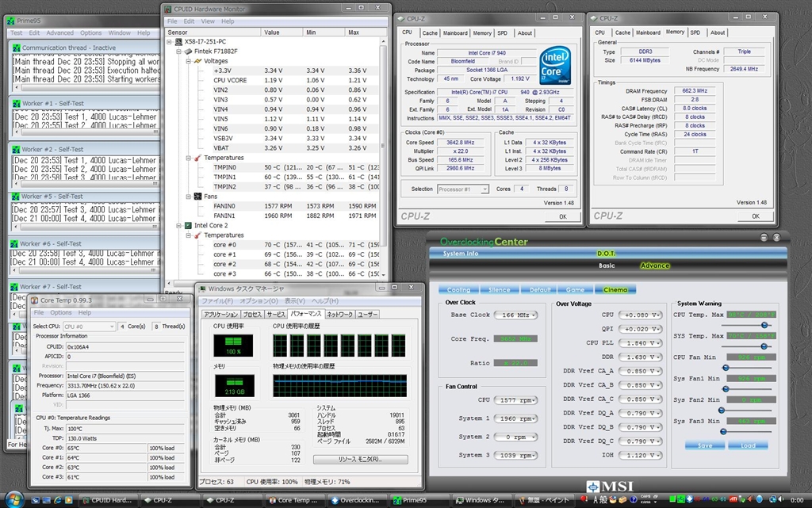This screenshot has height=508, width=812.
Task: Click the Voltages lightning icon in Hardware Monitor
Action: [197, 60]
